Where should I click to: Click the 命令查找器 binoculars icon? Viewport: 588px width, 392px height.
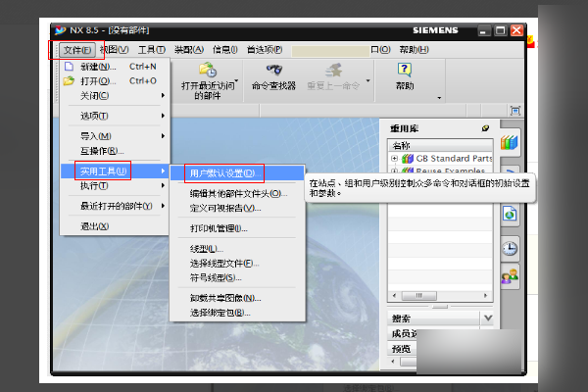273,70
